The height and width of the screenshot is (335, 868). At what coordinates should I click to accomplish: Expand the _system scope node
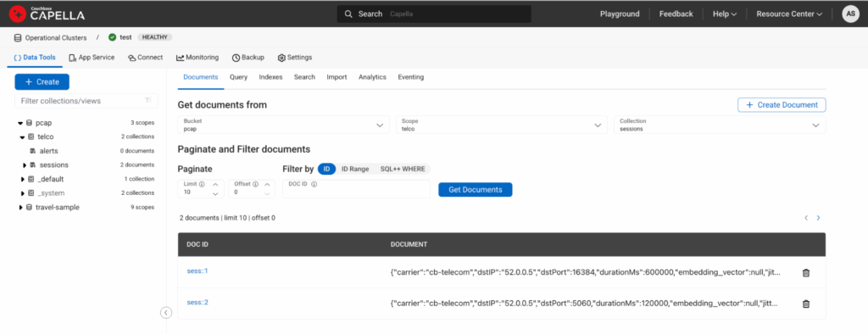point(23,193)
